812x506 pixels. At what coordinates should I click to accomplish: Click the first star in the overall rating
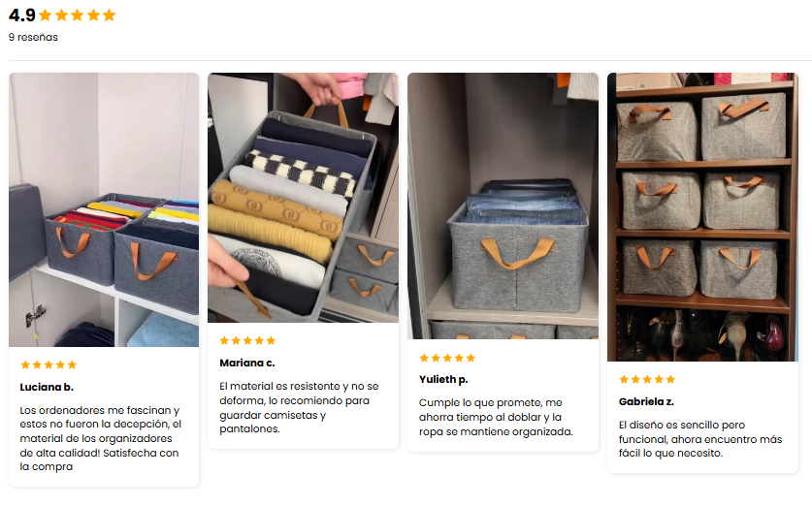[46, 15]
